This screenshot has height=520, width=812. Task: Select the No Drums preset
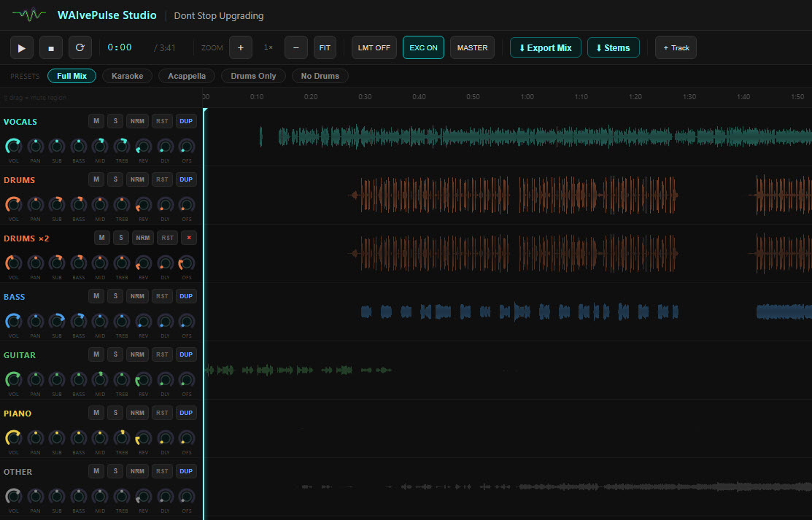(x=320, y=76)
